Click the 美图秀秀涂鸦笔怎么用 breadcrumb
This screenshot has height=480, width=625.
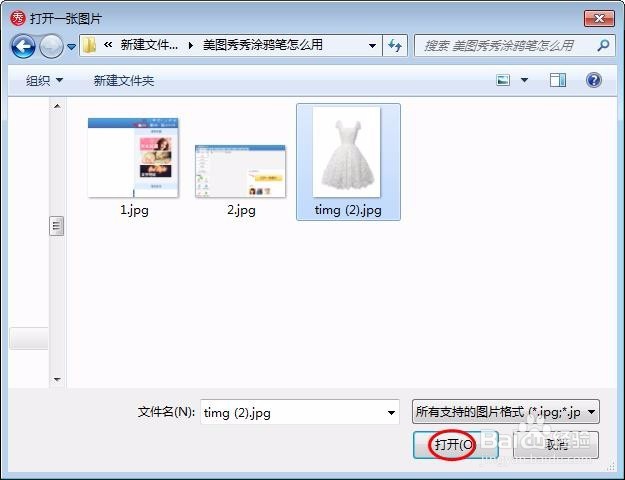(x=263, y=45)
